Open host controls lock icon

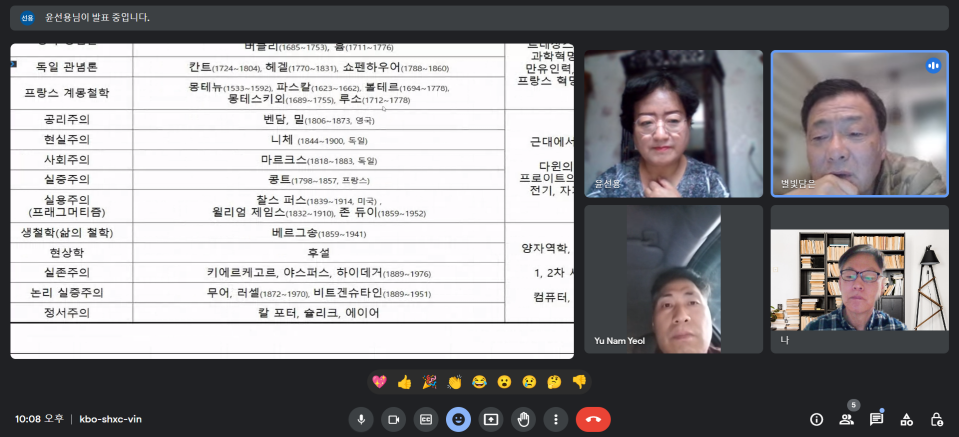click(x=936, y=419)
